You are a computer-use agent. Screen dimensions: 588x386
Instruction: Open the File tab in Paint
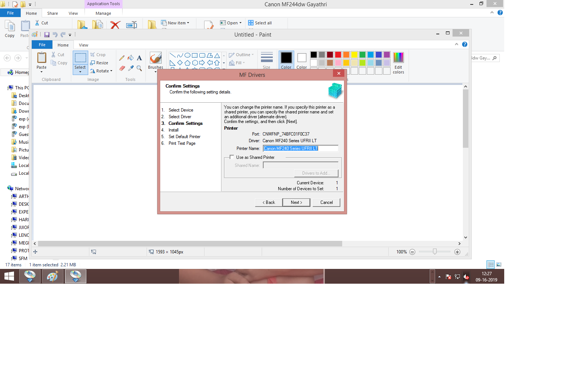42,45
